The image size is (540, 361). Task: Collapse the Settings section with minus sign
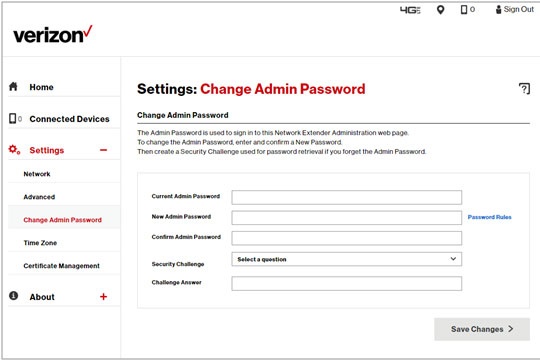[103, 150]
